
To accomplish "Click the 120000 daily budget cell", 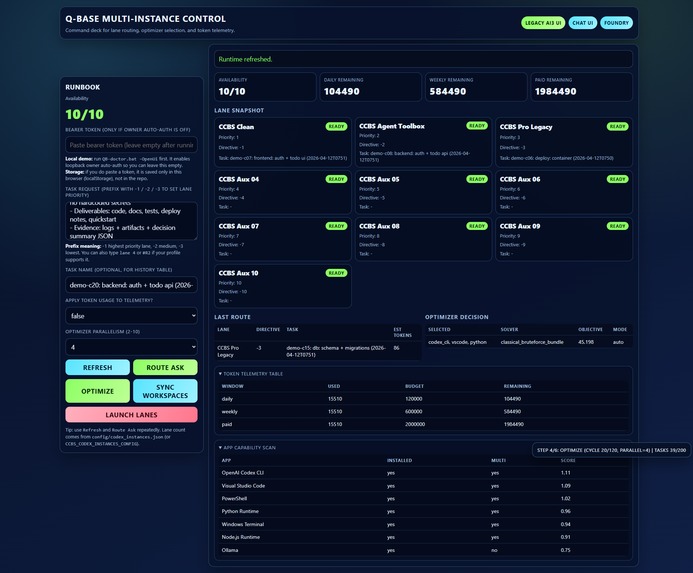I will (x=414, y=399).
